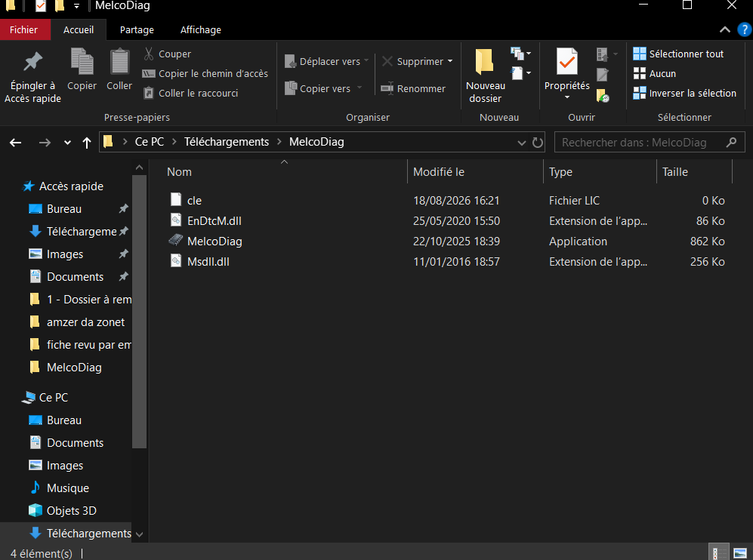Select the Msdll.dll file

(x=446, y=262)
